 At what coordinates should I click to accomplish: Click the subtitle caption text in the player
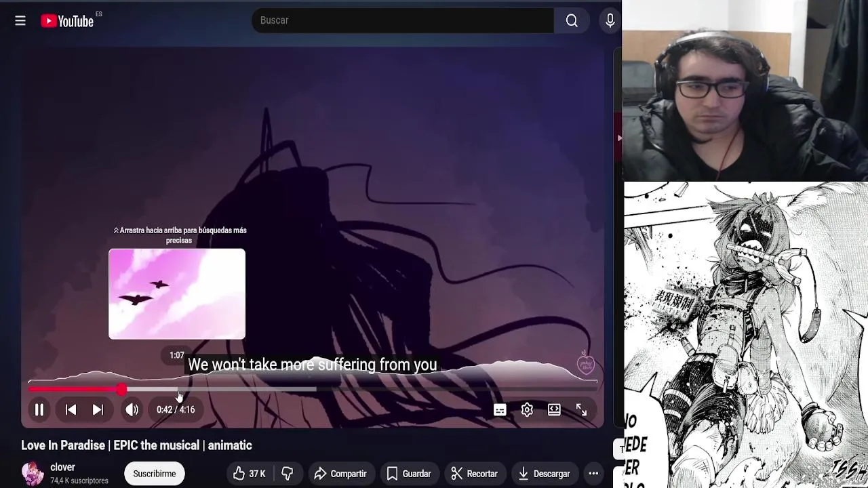(x=312, y=365)
